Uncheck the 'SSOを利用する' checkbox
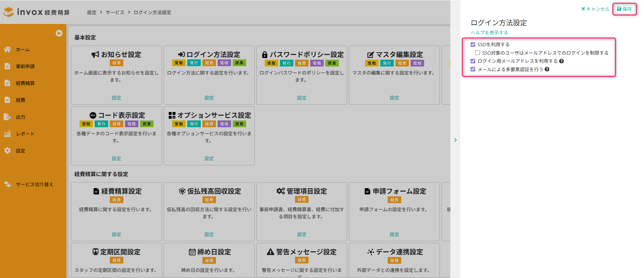 coord(473,45)
